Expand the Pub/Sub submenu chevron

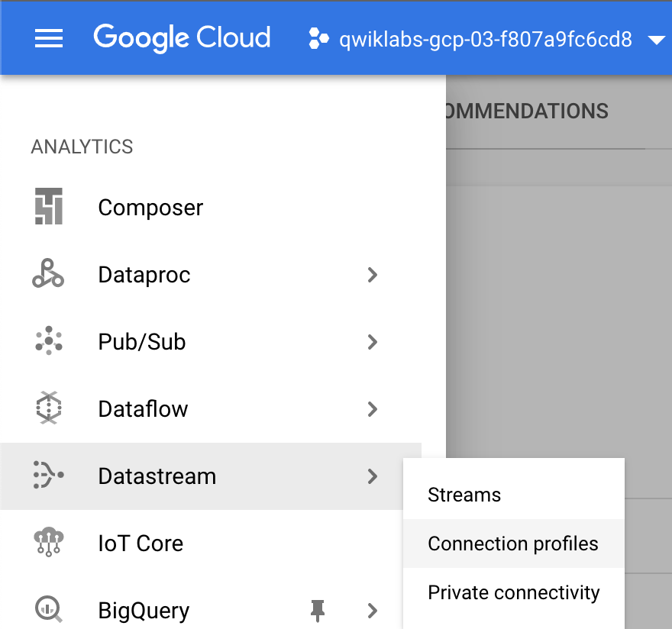373,342
